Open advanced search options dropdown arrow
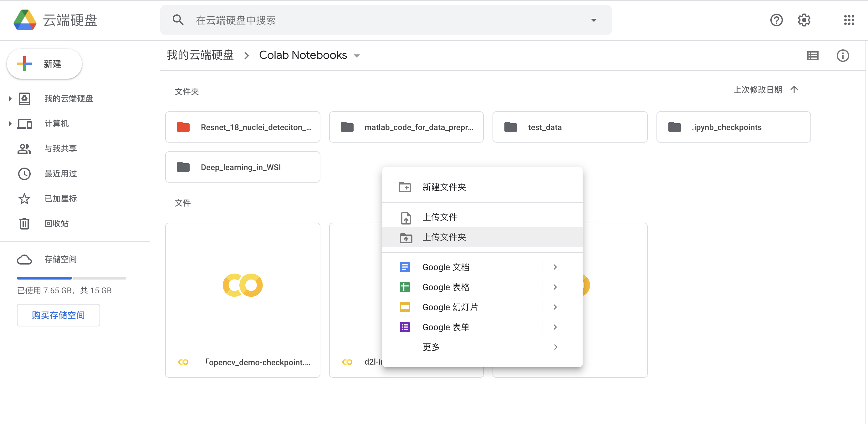This screenshot has width=868, height=424. click(593, 20)
